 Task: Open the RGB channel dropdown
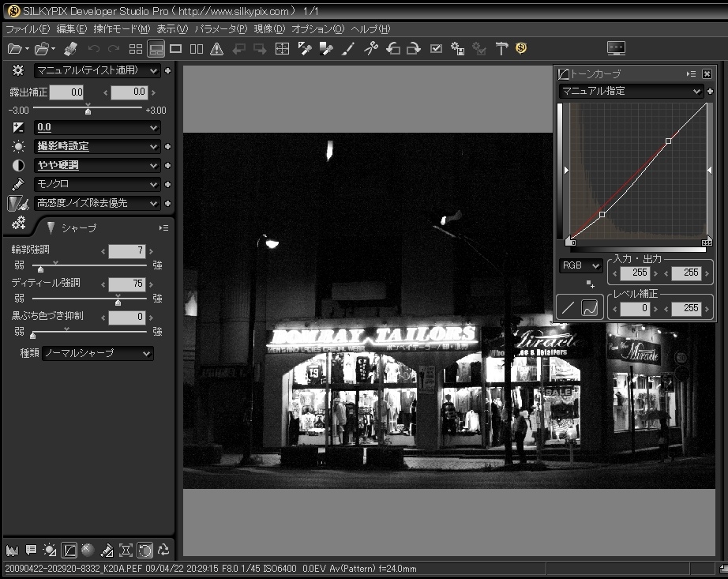[x=581, y=266]
